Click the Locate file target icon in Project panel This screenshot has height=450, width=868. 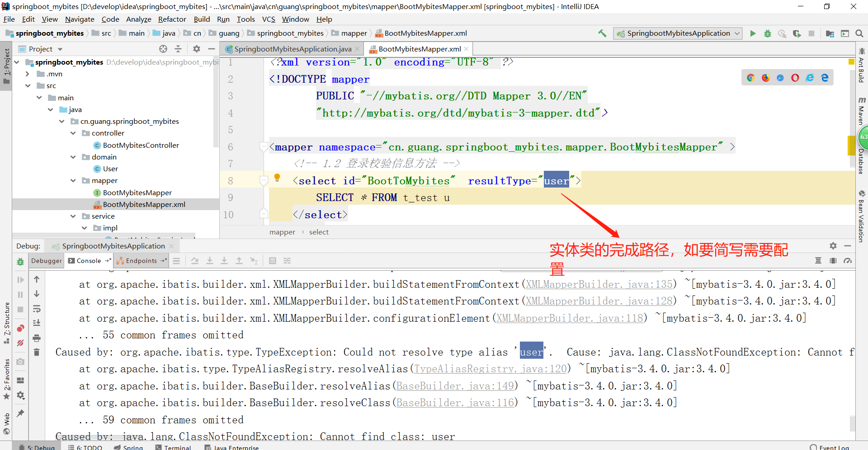[163, 49]
